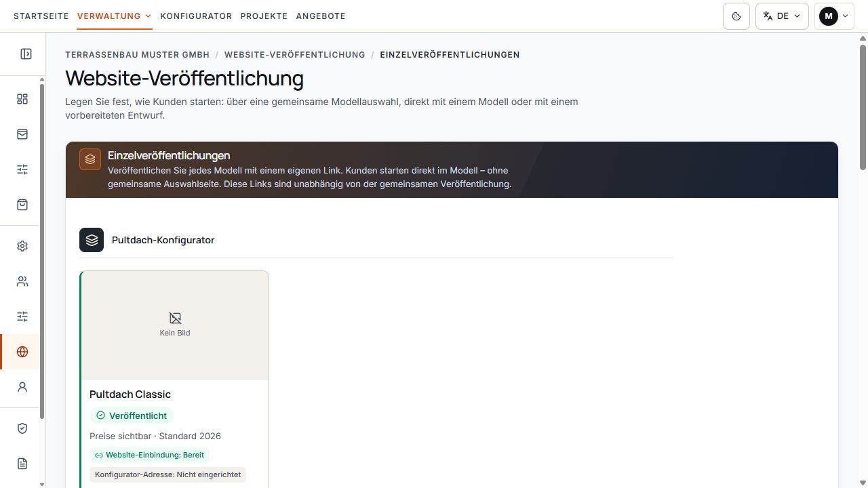Open Projekte in the top navigation

264,16
